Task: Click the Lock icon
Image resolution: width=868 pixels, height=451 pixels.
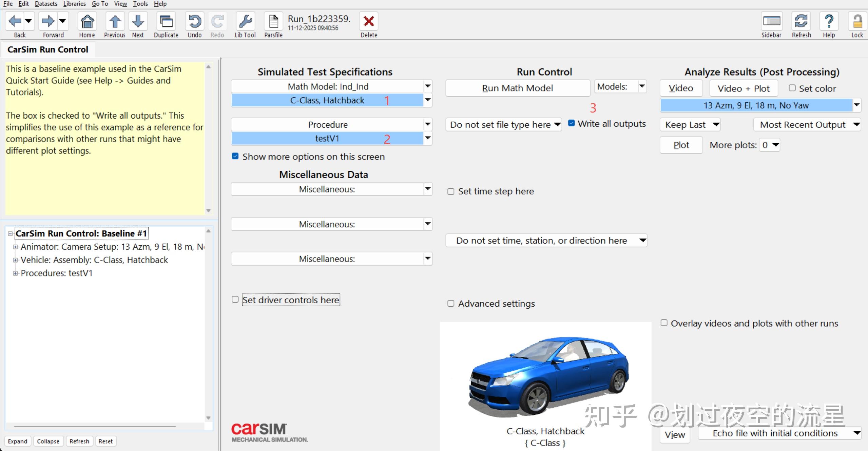Action: click(x=857, y=21)
